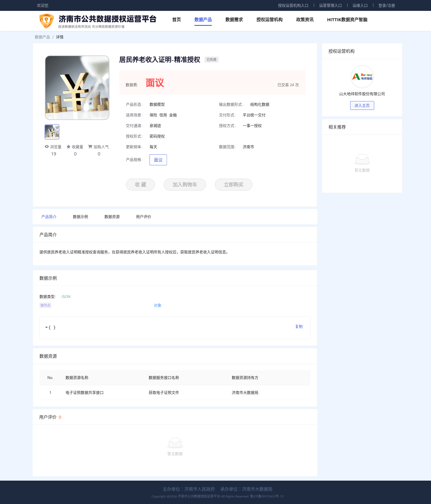Screen dimensions: 431x504
Task: Switch to the 数据示例 tab
Action: [80, 217]
